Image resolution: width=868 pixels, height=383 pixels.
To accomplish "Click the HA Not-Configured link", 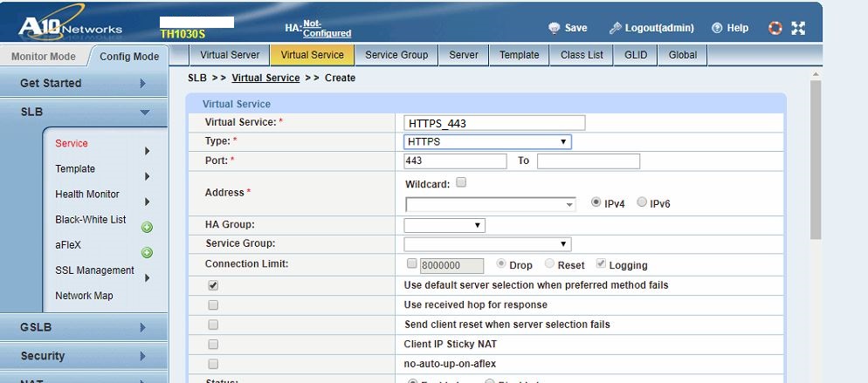I will coord(327,29).
